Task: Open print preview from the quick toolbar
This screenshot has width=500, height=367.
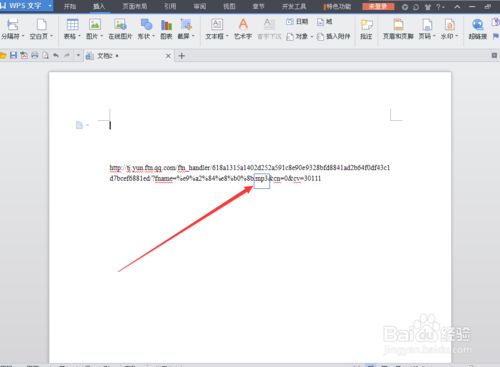Action: (x=45, y=55)
